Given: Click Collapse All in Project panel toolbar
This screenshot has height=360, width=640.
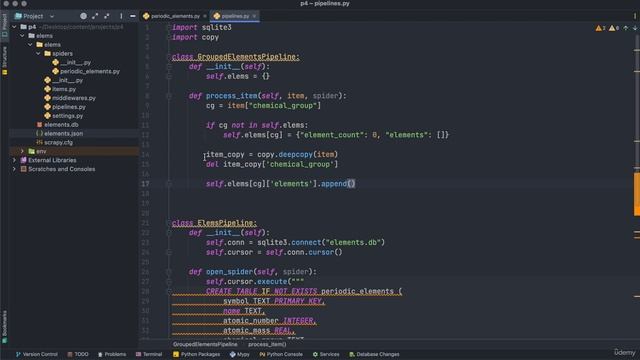Looking at the screenshot, I should 107,16.
